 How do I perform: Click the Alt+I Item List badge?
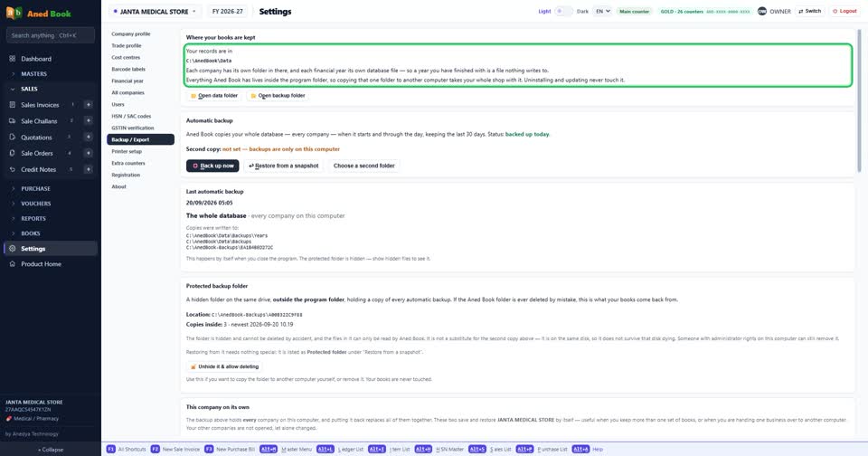377,450
